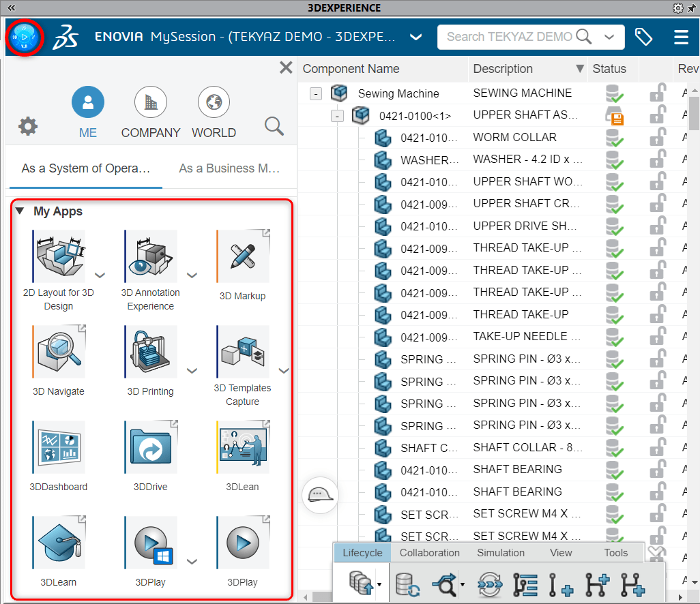Close the compass apps panel

coord(286,67)
